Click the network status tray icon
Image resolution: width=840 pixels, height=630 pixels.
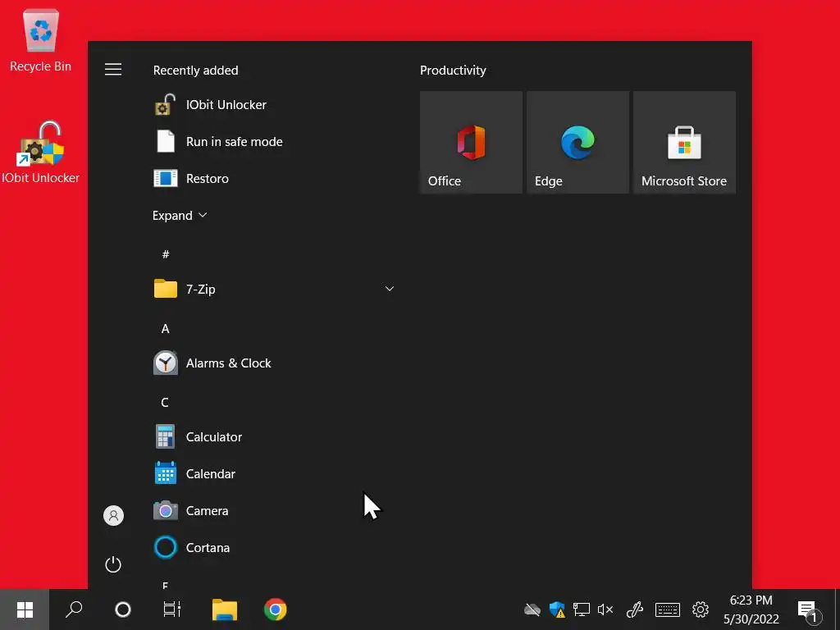point(582,609)
